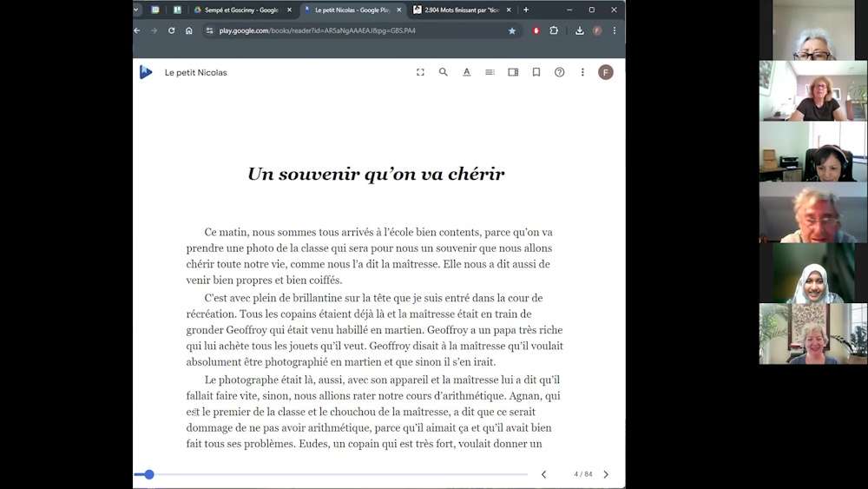The image size is (868, 489).
Task: Click the first pinned browser tab
Action: pos(155,10)
